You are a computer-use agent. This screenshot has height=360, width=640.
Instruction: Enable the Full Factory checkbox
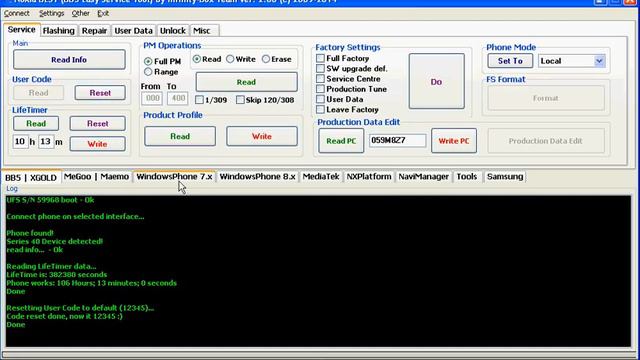pos(343,58)
